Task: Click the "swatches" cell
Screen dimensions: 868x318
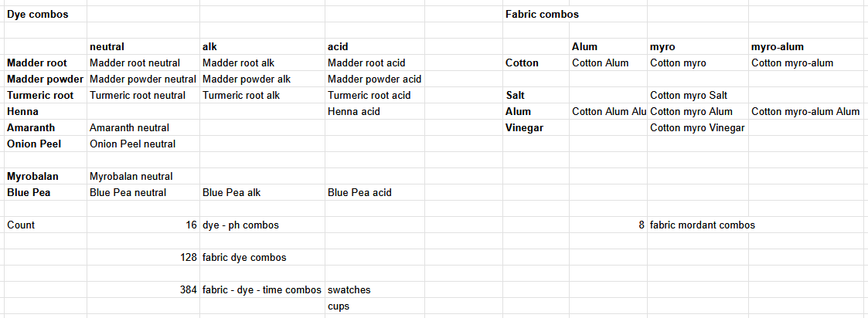Action: 349,290
